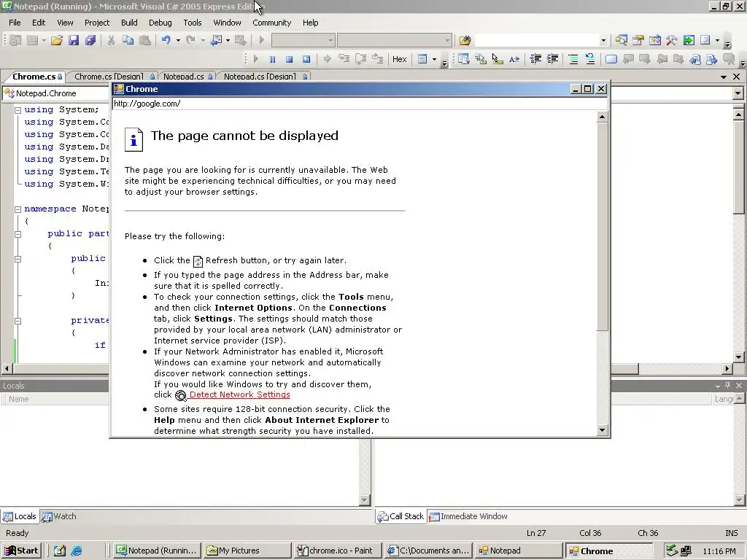
Task: Collapse the using directives region
Action: point(18,110)
